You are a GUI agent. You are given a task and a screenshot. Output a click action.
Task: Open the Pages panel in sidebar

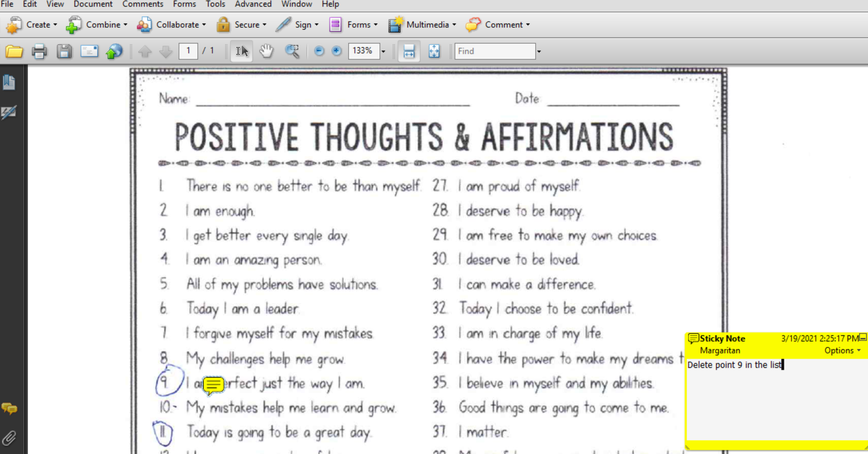(9, 83)
